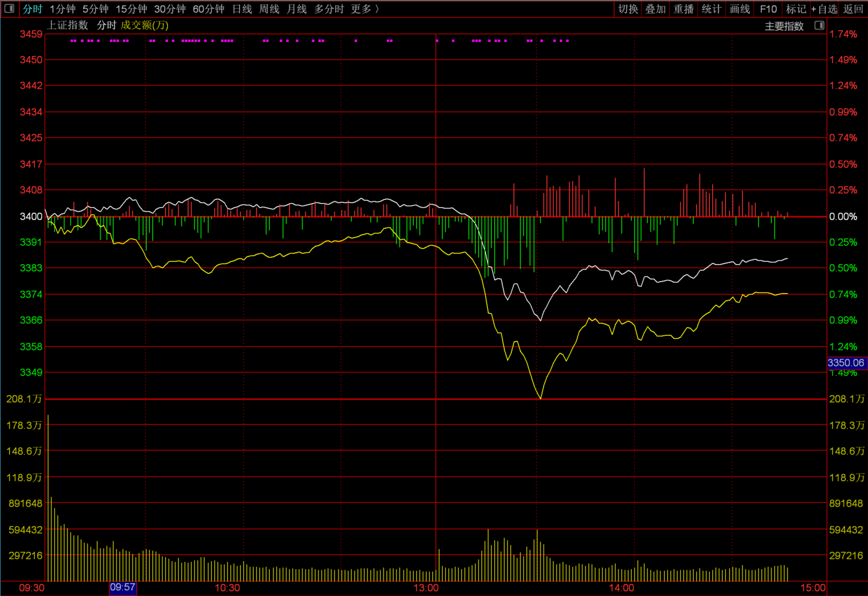Open the 主要指数 selector
The image size is (868, 596).
pos(784,26)
